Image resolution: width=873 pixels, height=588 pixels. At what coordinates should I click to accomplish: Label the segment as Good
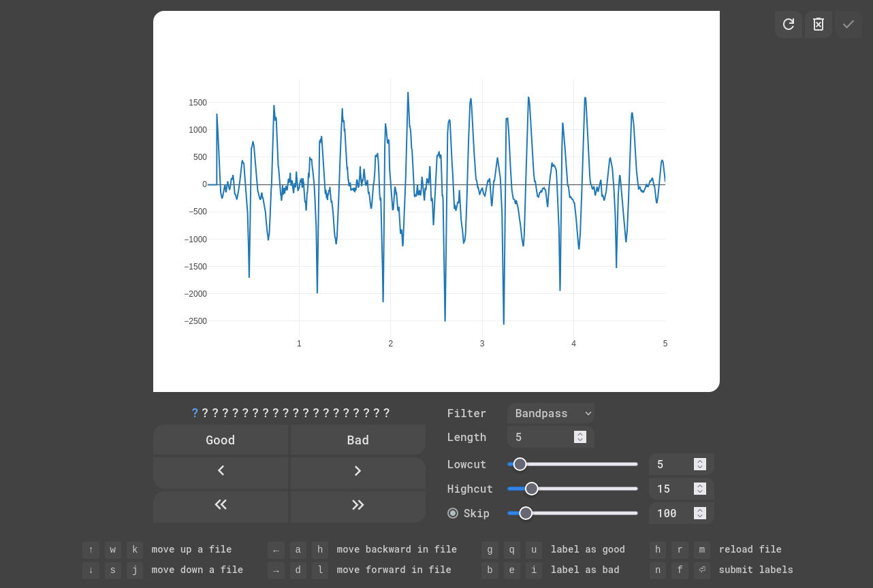(x=221, y=440)
